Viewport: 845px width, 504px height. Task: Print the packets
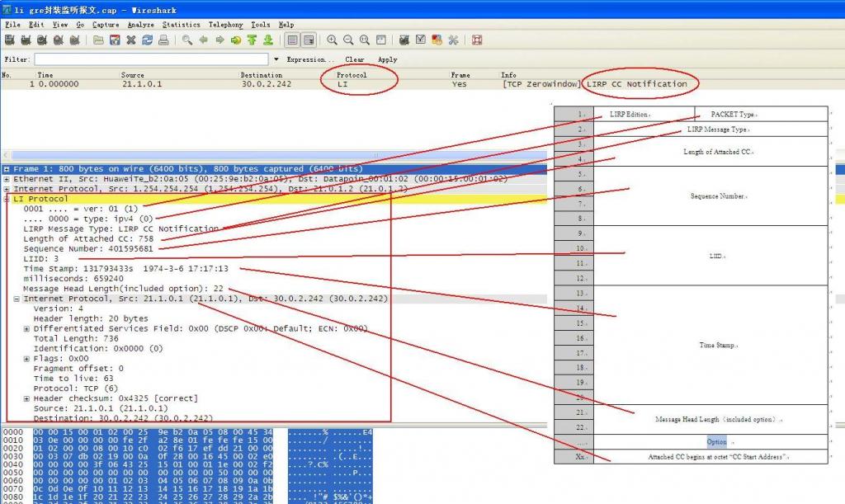pyautogui.click(x=164, y=40)
